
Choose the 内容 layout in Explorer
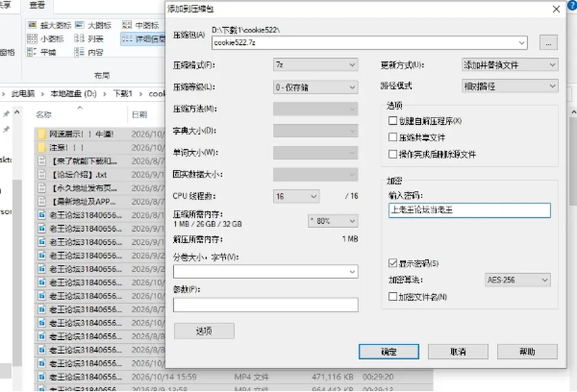pos(89,52)
